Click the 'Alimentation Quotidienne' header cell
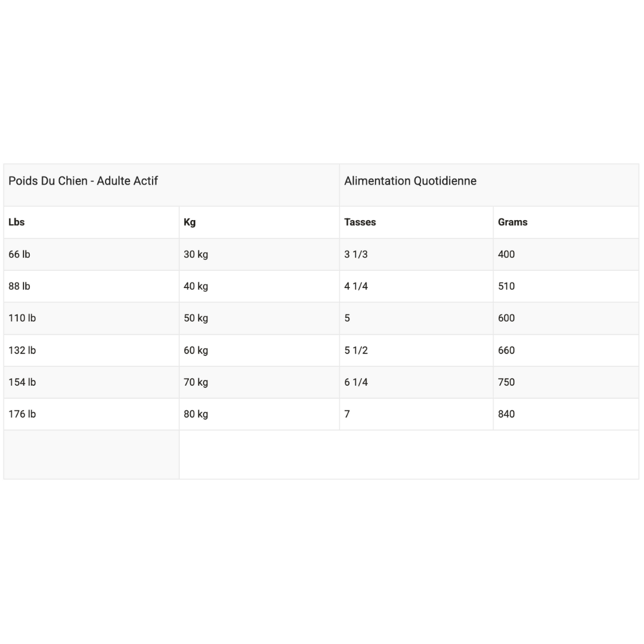This screenshot has height=644, width=644. pyautogui.click(x=489, y=185)
